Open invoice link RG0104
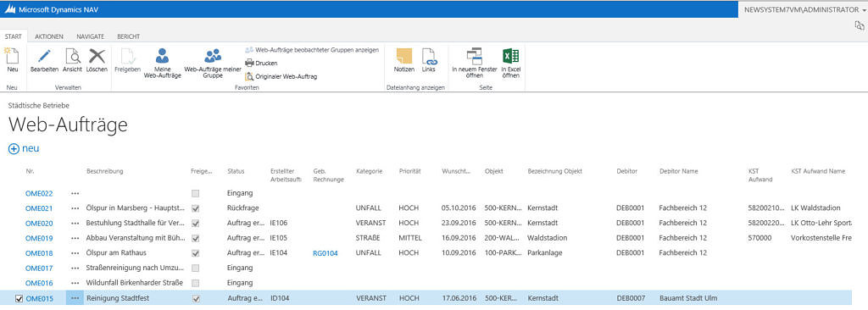 point(325,253)
